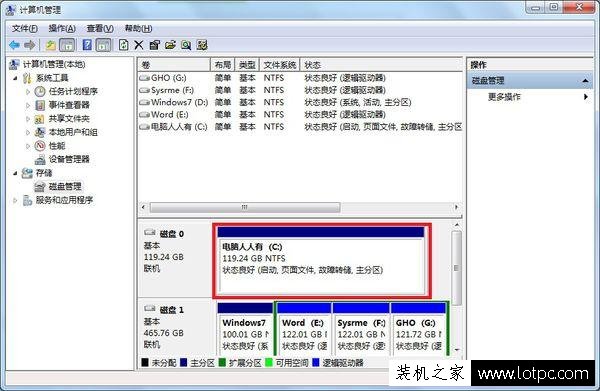600x391 pixels.
Task: Select 共享文件夹 in the tree
Action: tap(69, 119)
